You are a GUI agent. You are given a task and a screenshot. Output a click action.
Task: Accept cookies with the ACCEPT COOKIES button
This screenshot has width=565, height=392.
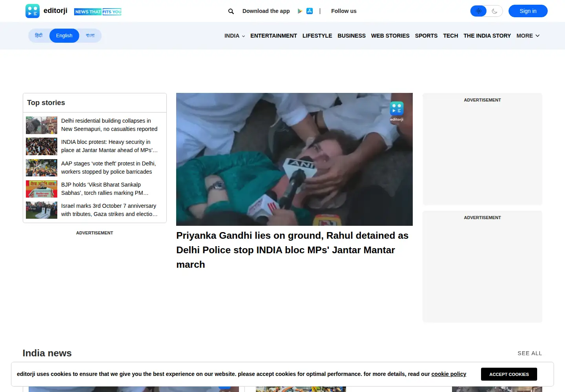pos(509,374)
